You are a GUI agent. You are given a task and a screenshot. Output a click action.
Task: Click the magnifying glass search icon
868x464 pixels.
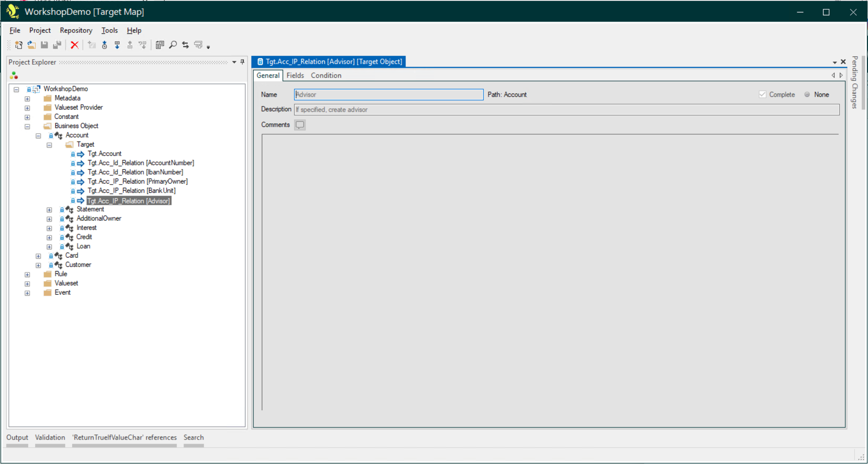point(173,45)
